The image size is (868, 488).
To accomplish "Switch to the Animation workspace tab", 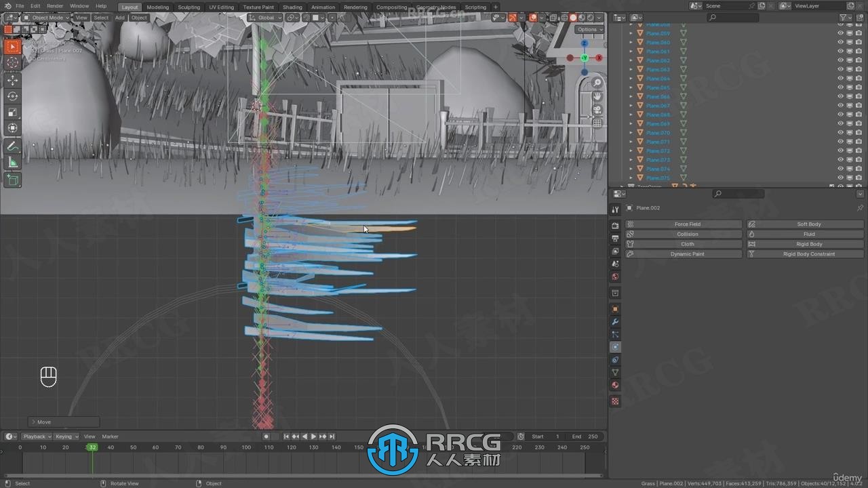I will click(323, 7).
